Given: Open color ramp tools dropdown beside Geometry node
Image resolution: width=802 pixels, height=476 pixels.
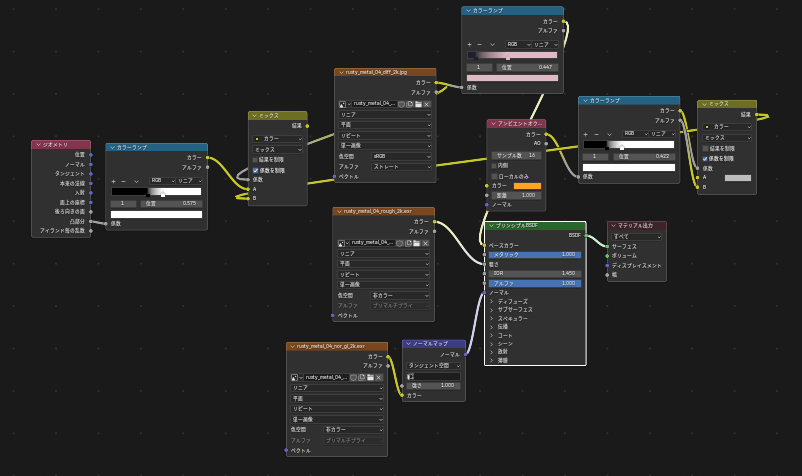Looking at the screenshot, I should (136, 181).
